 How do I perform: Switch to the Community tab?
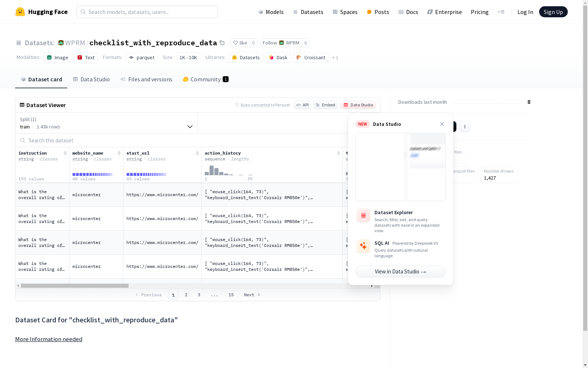tap(206, 79)
